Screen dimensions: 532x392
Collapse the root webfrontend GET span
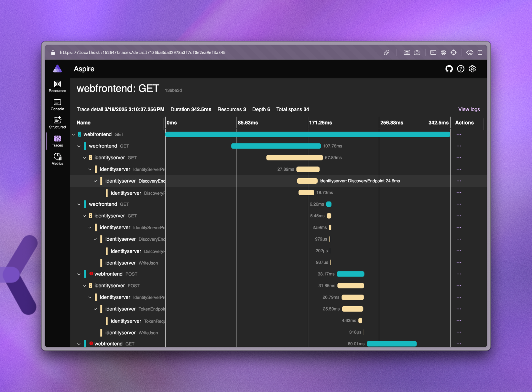pos(73,135)
